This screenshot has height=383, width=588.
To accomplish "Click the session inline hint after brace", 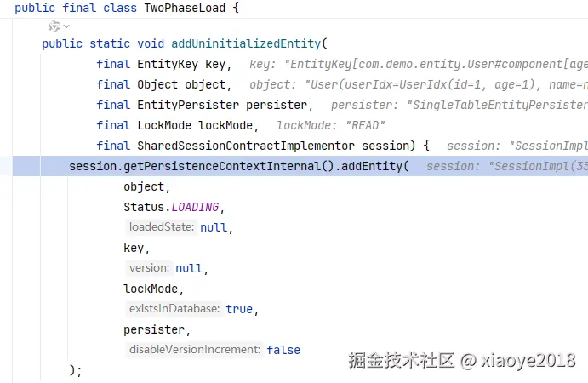I will pos(517,146).
